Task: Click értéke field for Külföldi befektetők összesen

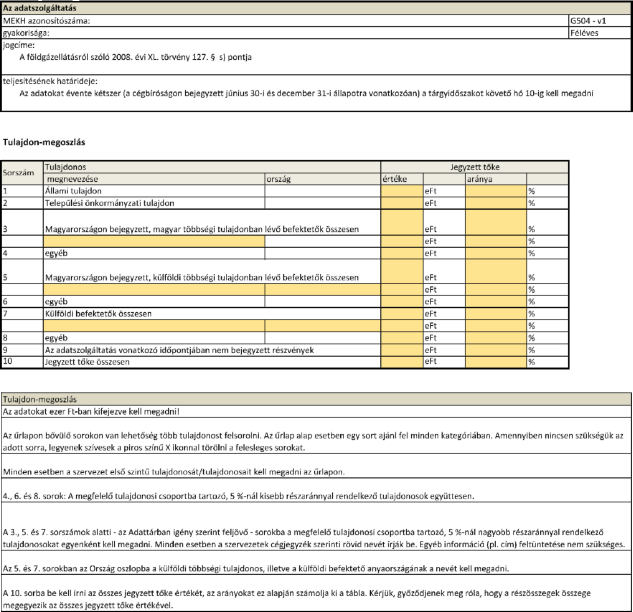Action: [402, 314]
